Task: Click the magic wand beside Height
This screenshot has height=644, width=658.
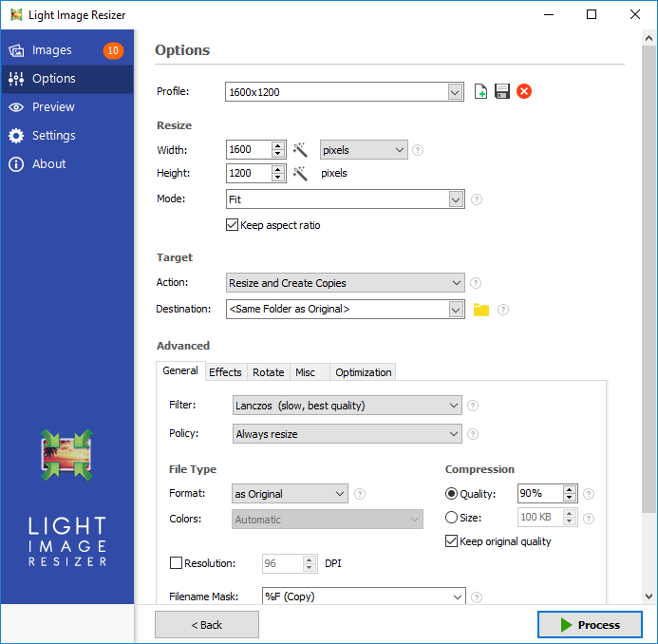Action: pos(300,174)
